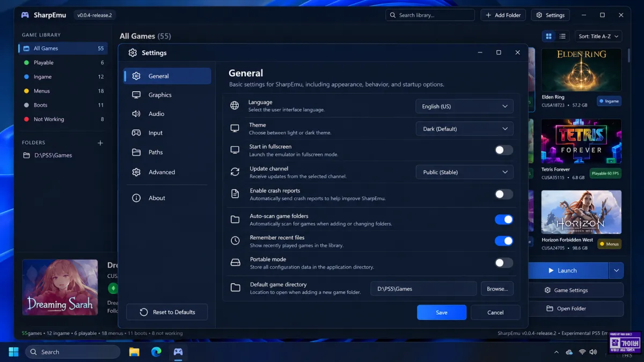
Task: Show hidden tray icons chevron
Action: click(556, 352)
